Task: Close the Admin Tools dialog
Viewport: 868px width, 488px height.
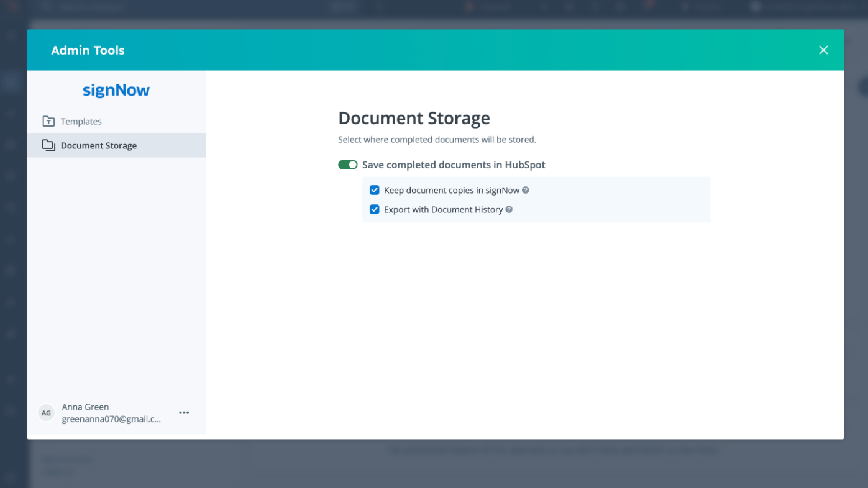Action: [823, 50]
